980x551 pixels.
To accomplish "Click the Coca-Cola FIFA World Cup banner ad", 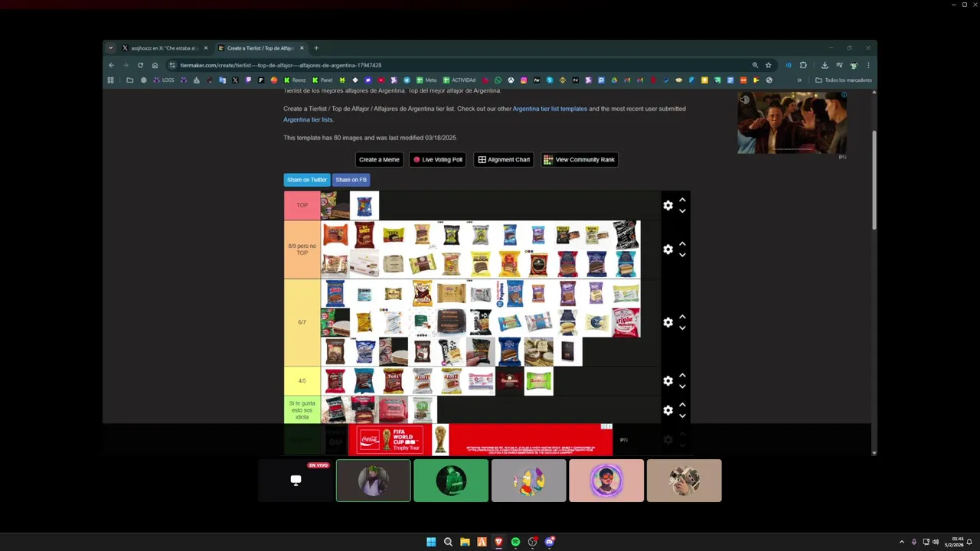I will click(480, 440).
